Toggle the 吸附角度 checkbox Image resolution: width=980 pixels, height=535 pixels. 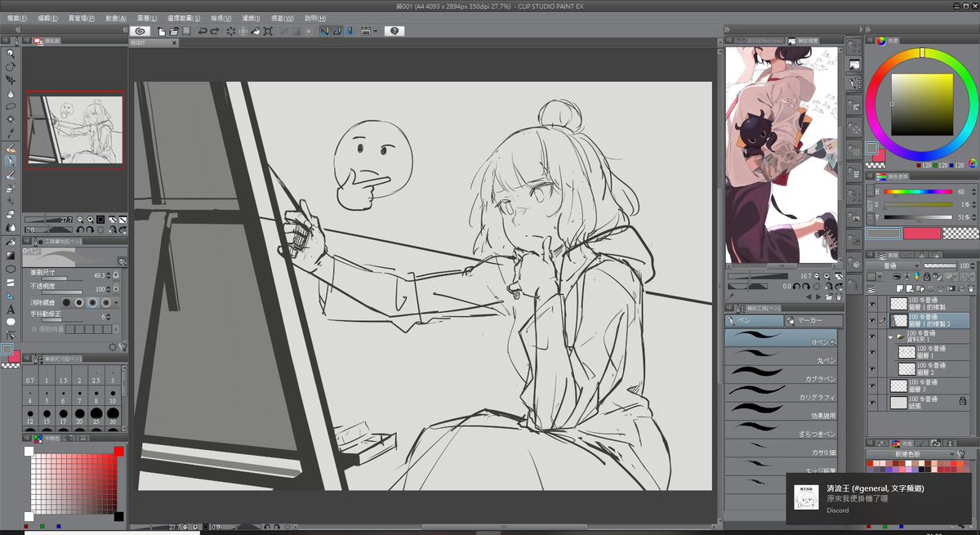click(x=33, y=328)
